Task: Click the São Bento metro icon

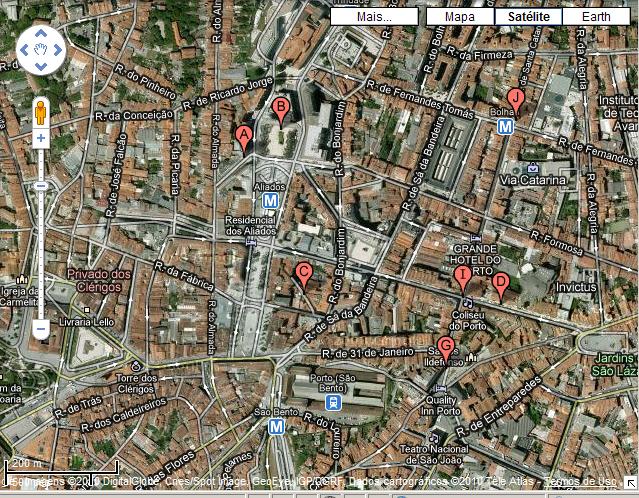Action: click(x=276, y=427)
